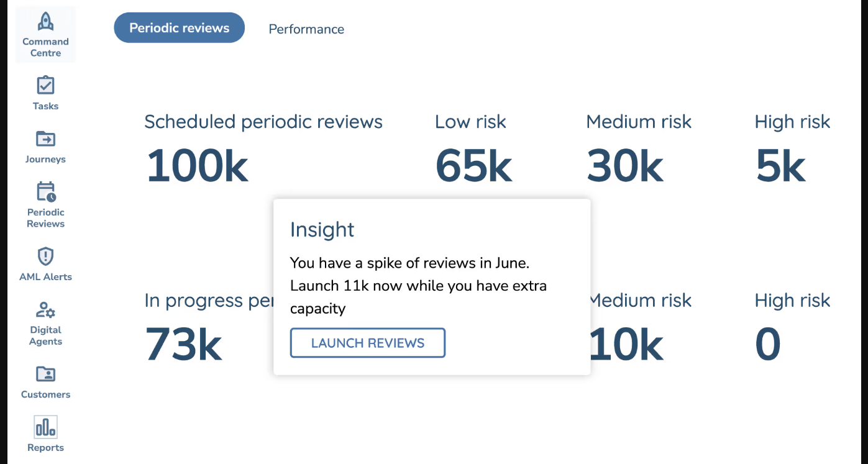Open Digital Agents icon in sidebar
Image resolution: width=868 pixels, height=464 pixels.
[x=45, y=309]
